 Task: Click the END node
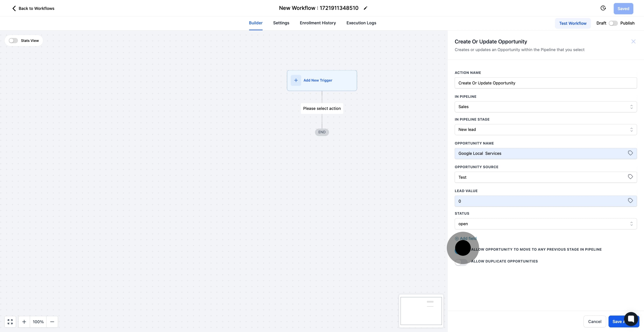point(322,132)
